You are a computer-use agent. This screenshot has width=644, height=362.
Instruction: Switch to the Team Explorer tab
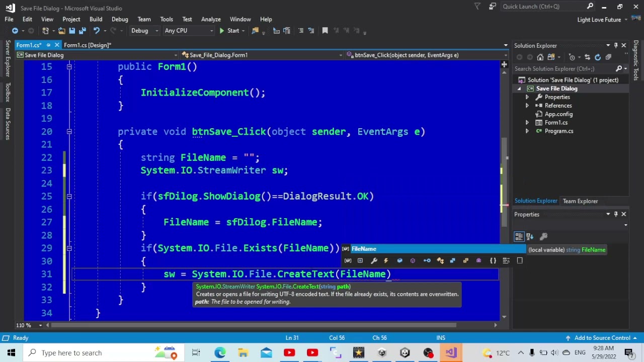pos(580,201)
